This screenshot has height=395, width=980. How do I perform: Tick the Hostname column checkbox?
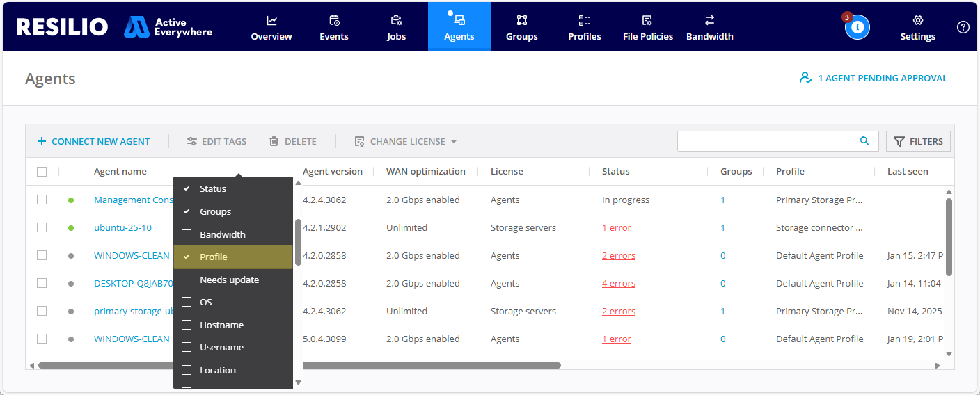[x=187, y=325]
